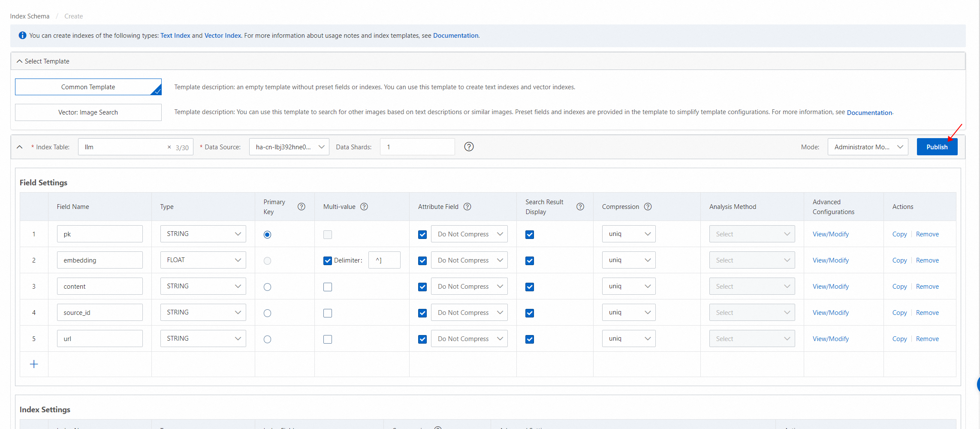The height and width of the screenshot is (429, 980).
Task: Change the Type dropdown for pk
Action: coord(203,234)
